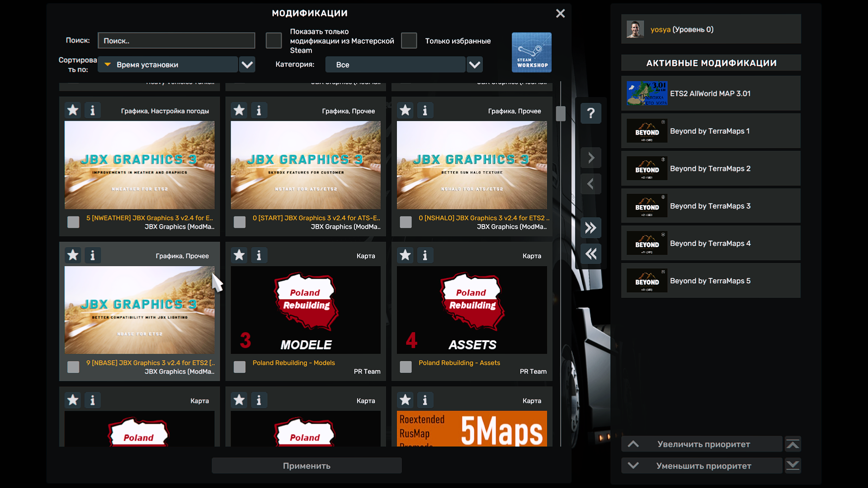Expand the category dropdown arrow

click(x=474, y=65)
